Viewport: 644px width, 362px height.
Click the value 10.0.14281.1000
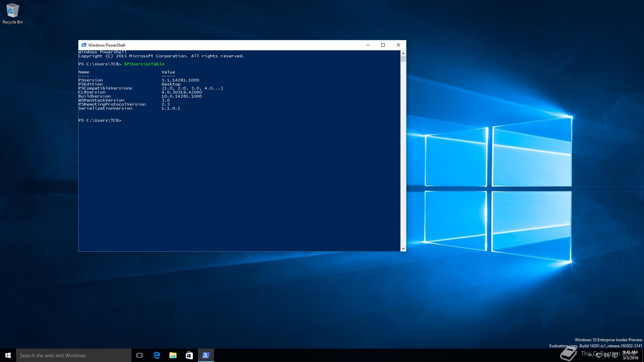pos(182,96)
